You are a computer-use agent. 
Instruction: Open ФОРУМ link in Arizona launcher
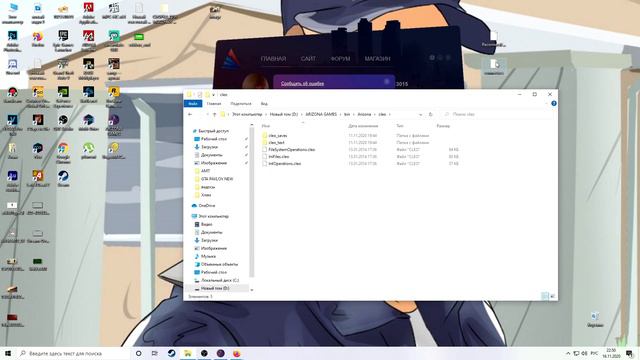click(x=340, y=59)
